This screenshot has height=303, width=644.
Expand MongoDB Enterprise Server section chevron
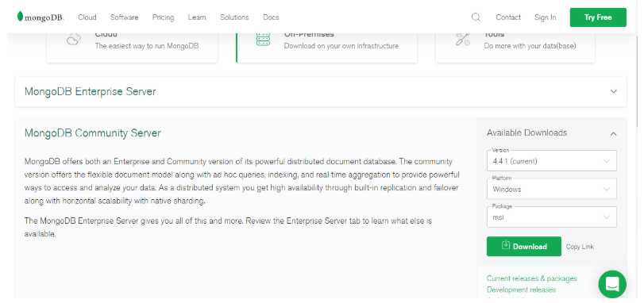(613, 92)
